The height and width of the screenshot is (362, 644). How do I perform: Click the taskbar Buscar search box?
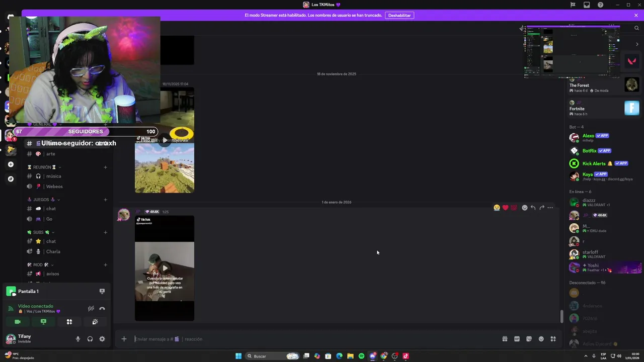(x=272, y=356)
